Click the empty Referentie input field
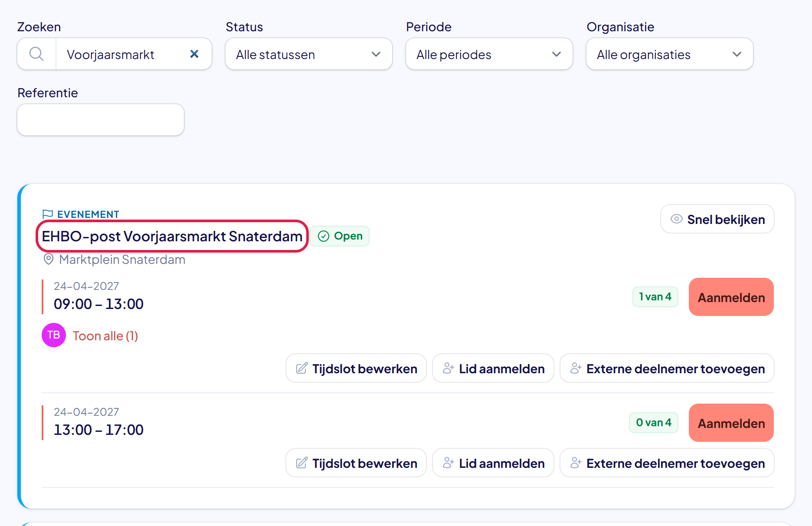 [101, 120]
